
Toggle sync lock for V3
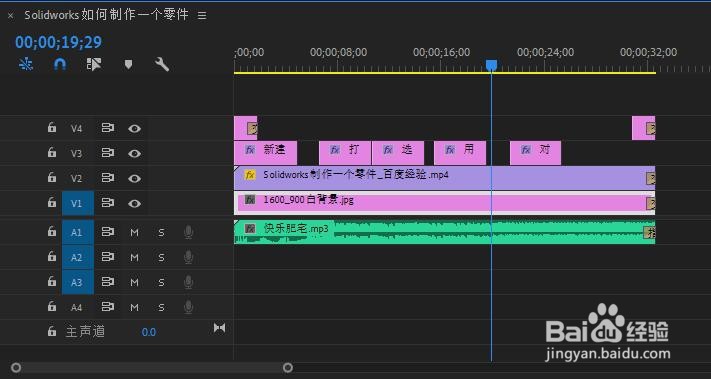[x=107, y=153]
